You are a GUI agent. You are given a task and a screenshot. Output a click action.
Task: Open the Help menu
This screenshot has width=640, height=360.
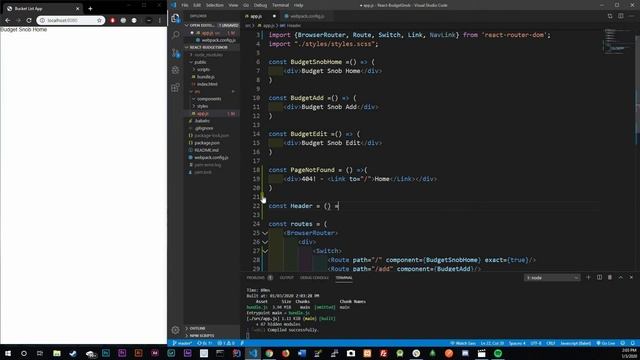coord(298,5)
